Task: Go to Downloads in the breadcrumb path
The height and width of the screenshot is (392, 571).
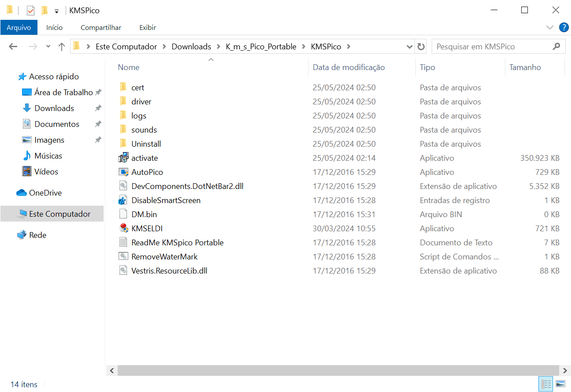Action: click(x=191, y=47)
